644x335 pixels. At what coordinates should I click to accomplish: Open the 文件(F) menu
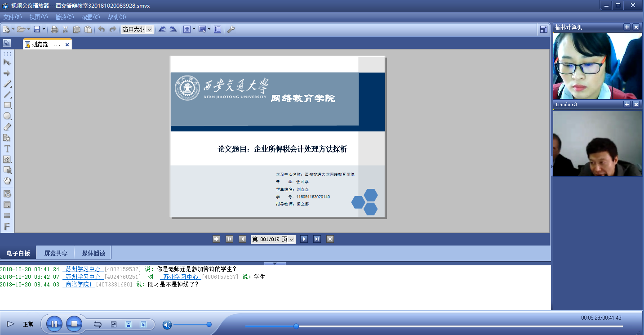pos(13,17)
